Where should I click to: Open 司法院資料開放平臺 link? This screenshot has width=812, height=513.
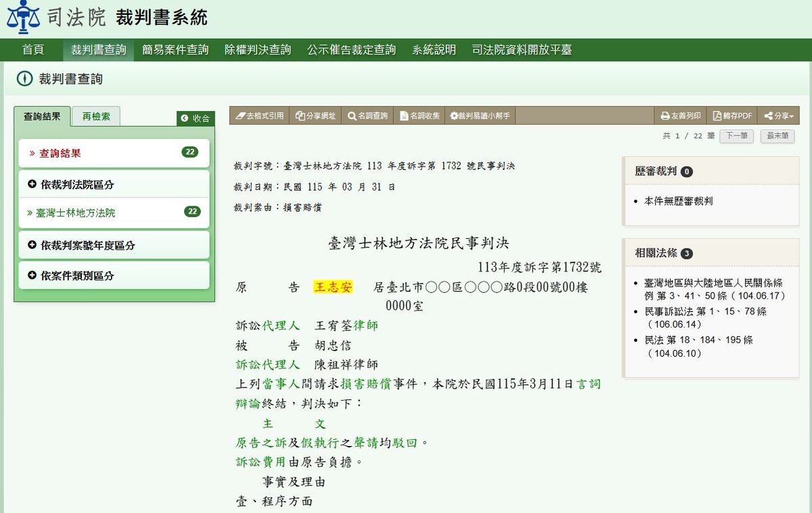click(522, 50)
